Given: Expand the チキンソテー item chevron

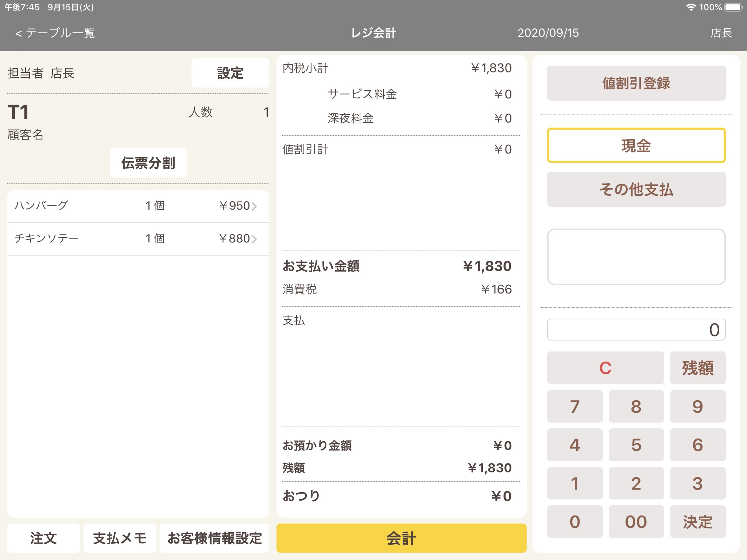Looking at the screenshot, I should tap(254, 239).
